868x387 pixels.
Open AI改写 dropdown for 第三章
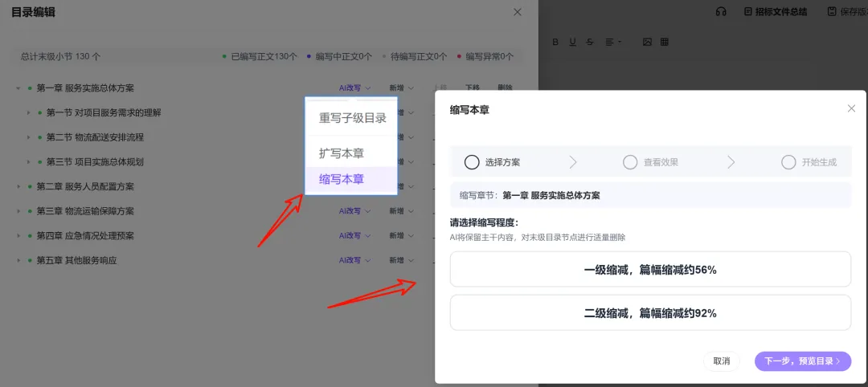(x=355, y=211)
